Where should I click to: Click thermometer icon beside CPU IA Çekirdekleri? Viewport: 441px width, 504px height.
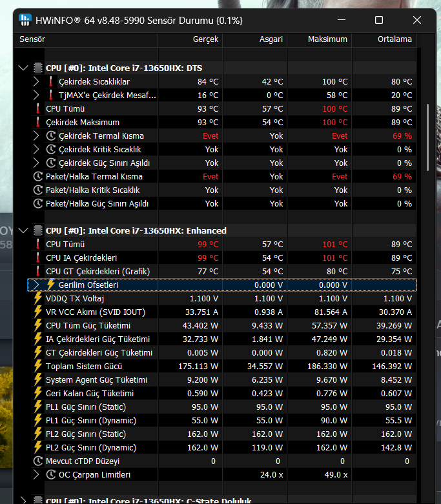38,257
